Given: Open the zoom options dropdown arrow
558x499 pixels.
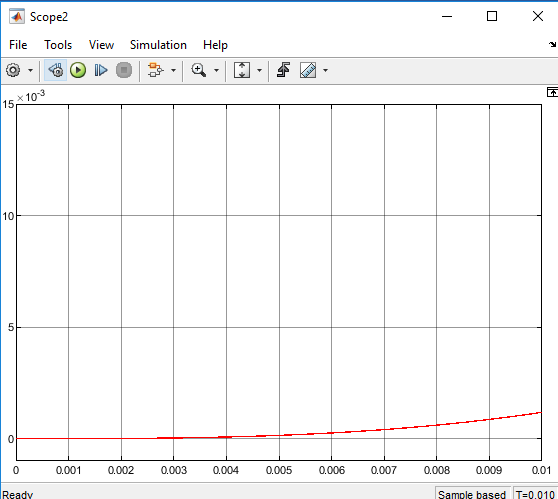Looking at the screenshot, I should tap(216, 70).
